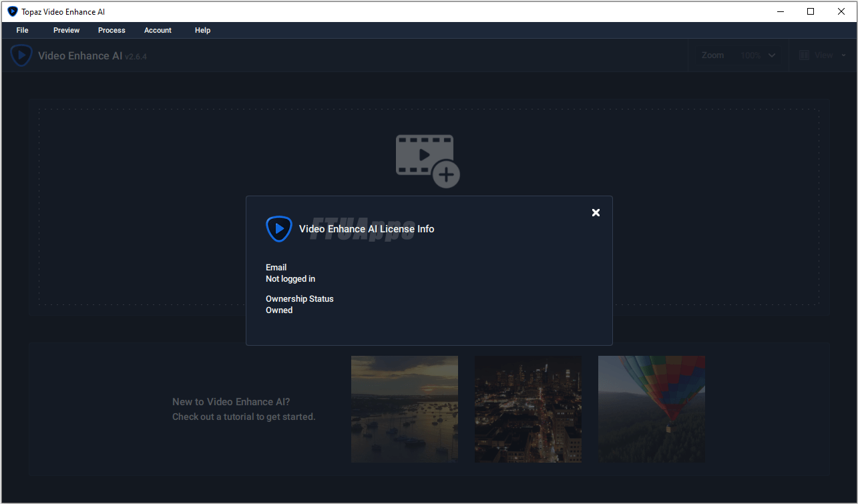The width and height of the screenshot is (858, 504).
Task: Click the Topaz shield logo in License dialog
Action: pos(279,229)
